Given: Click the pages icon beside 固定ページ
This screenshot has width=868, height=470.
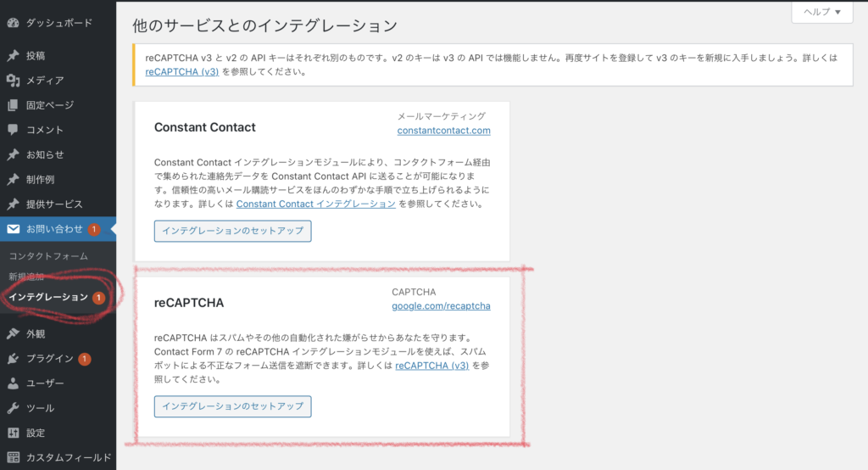Looking at the screenshot, I should (x=14, y=104).
